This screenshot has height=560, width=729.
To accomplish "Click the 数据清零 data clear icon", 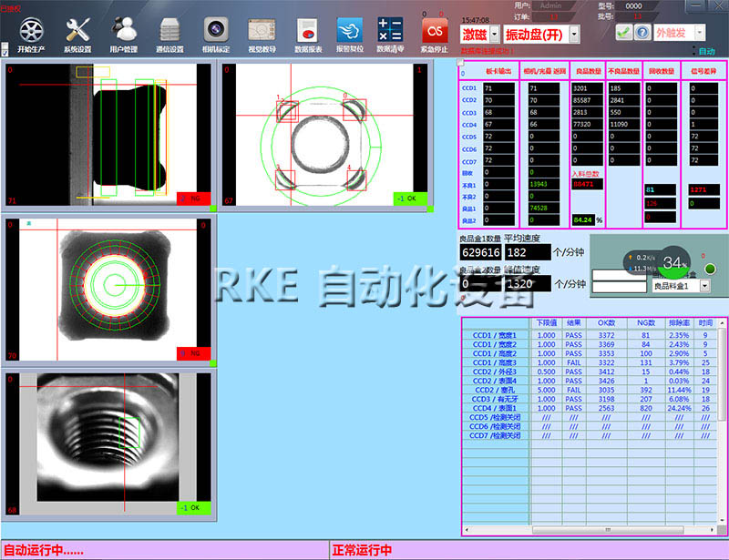I will point(391,29).
